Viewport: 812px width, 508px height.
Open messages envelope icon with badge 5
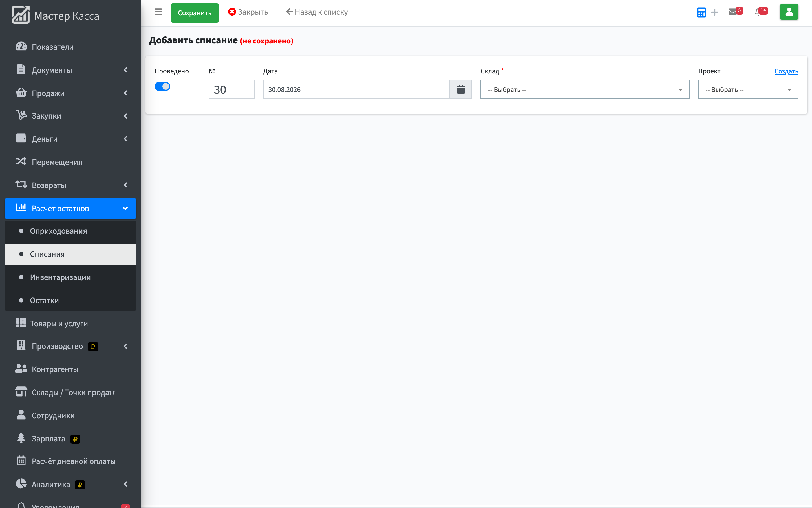click(736, 11)
